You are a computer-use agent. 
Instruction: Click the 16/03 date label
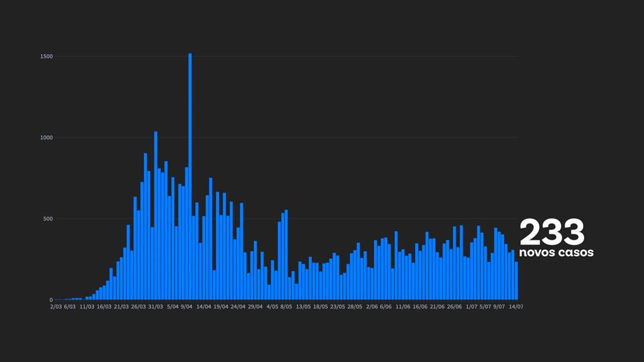point(104,307)
